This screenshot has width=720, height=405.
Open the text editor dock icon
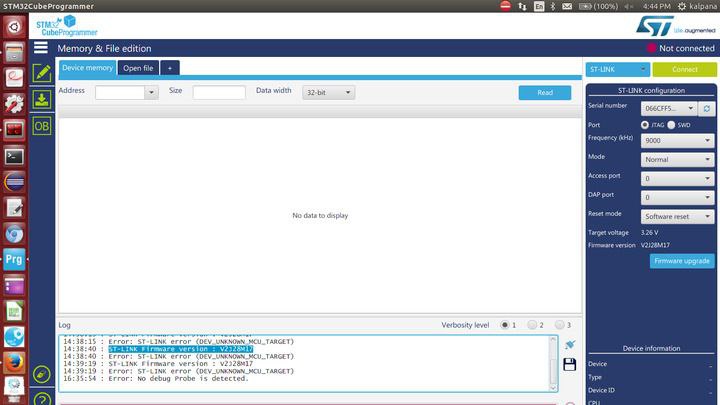(x=14, y=208)
